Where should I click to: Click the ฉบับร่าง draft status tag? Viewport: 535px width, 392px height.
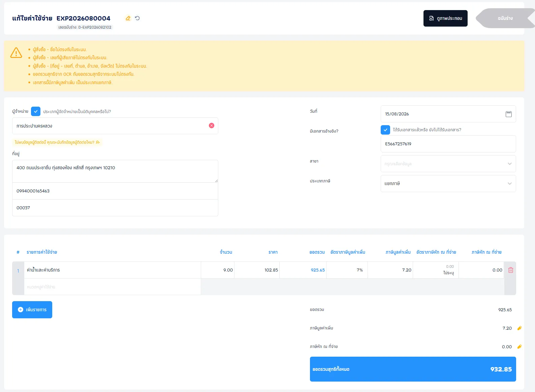tap(505, 18)
